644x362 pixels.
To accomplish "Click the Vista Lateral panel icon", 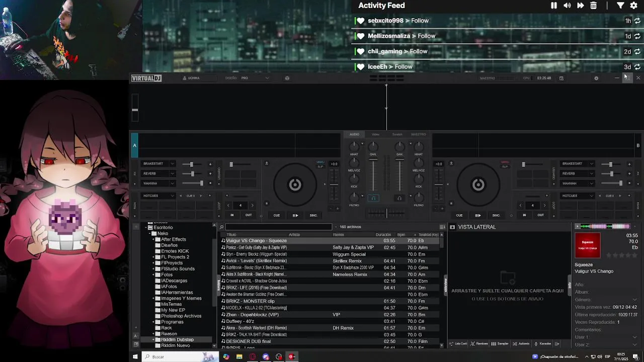I will point(452,227).
